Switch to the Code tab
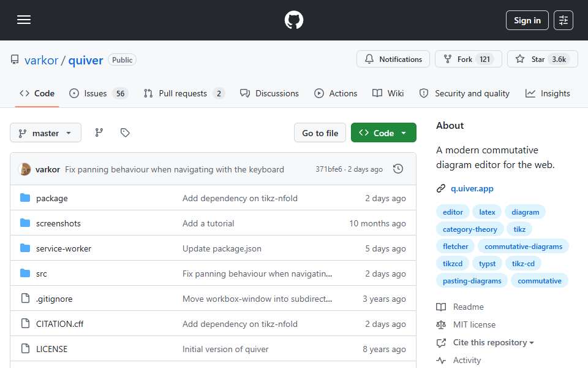The image size is (588, 368). pyautogui.click(x=37, y=93)
